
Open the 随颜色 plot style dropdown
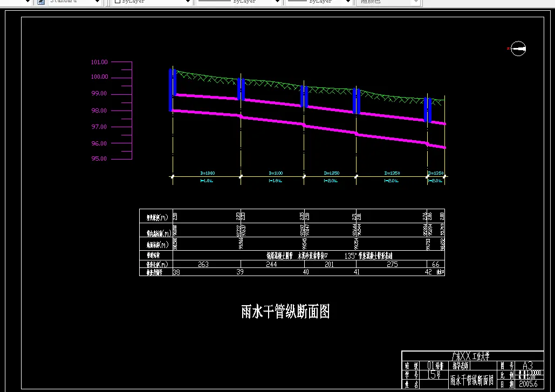coord(415,2)
